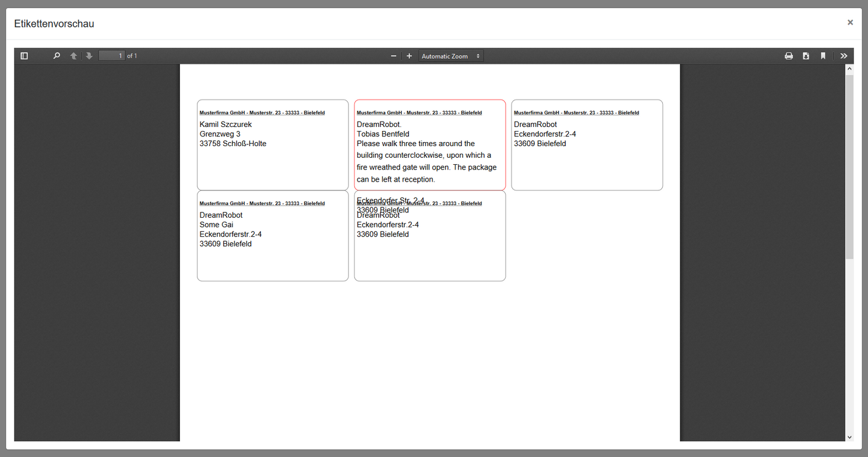The image size is (868, 457).
Task: Open the find in document search
Action: (x=57, y=56)
